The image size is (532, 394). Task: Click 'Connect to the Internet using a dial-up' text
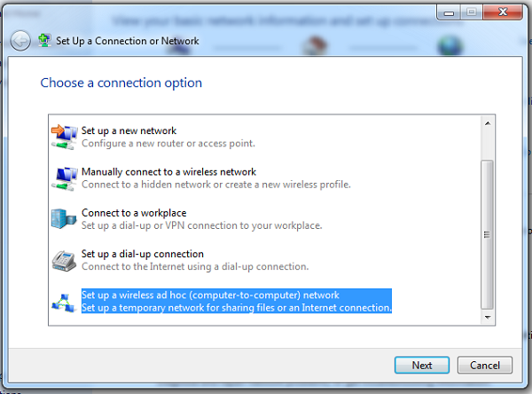pyautogui.click(x=195, y=266)
